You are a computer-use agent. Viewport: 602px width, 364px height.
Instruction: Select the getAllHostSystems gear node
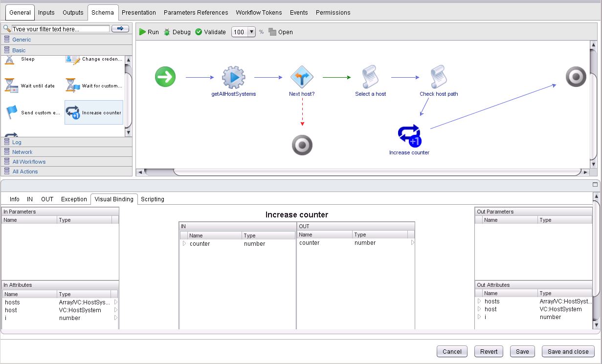[x=233, y=78]
